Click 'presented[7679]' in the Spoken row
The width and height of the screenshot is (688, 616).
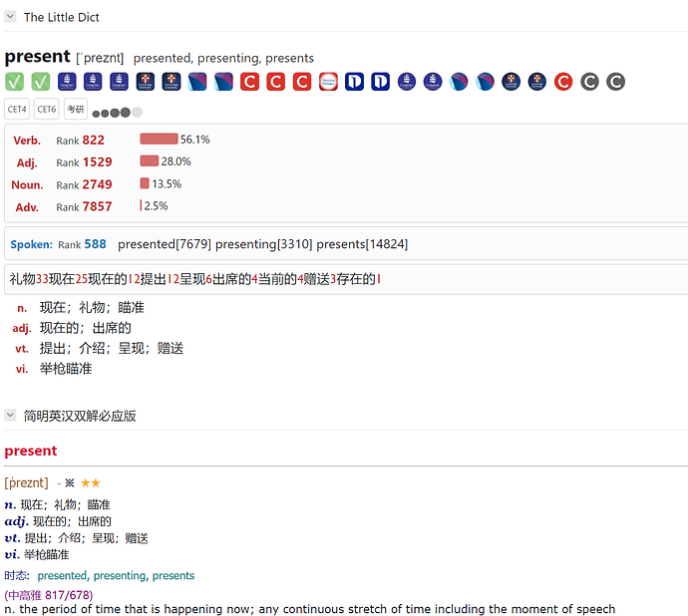coord(165,244)
